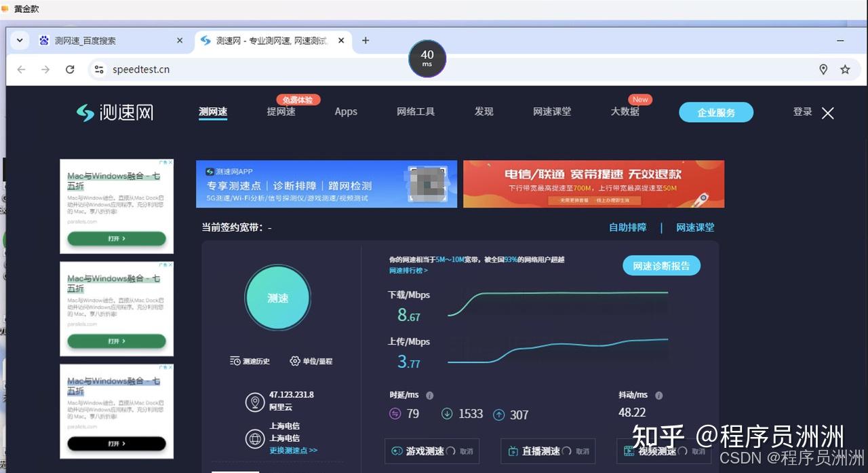Select the gamepad icon for 游戏测速
The height and width of the screenshot is (473, 868).
[396, 451]
